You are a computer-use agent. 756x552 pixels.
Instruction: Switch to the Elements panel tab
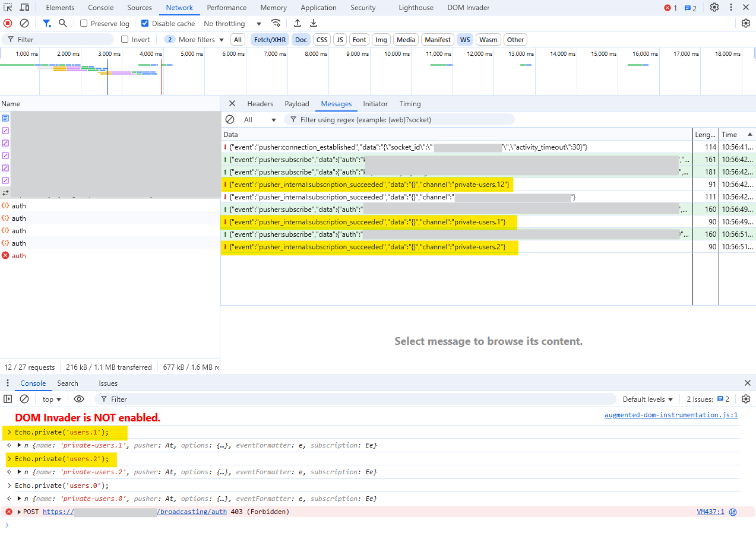point(60,8)
